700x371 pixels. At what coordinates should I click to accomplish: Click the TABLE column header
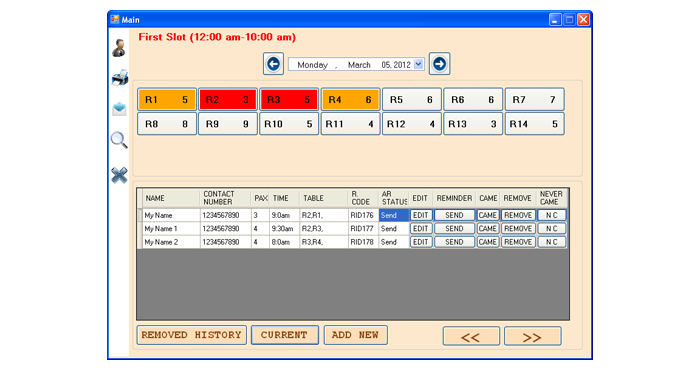coord(324,198)
